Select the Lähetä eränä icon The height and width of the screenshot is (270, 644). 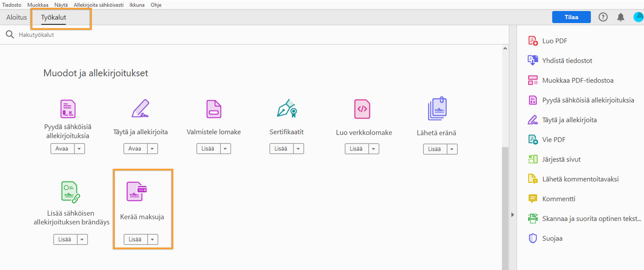coord(437,109)
